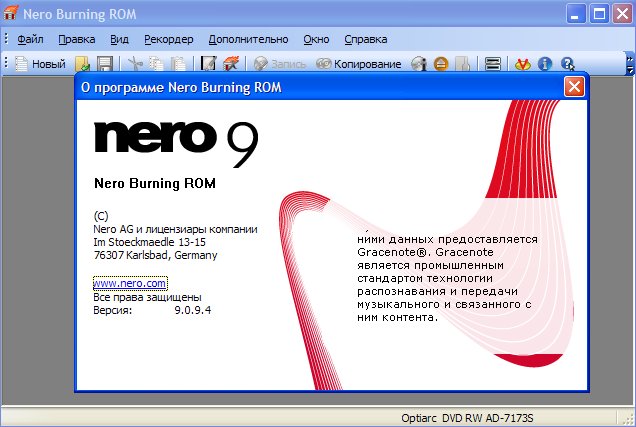Click the Gracenote scrolling credits text
Screen dimensions: 636x427
click(x=447, y=278)
